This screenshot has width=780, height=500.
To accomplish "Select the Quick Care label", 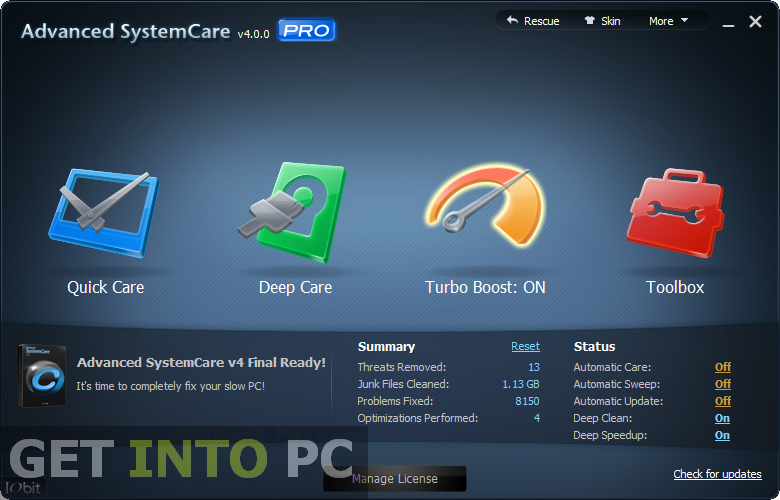I will coord(105,288).
